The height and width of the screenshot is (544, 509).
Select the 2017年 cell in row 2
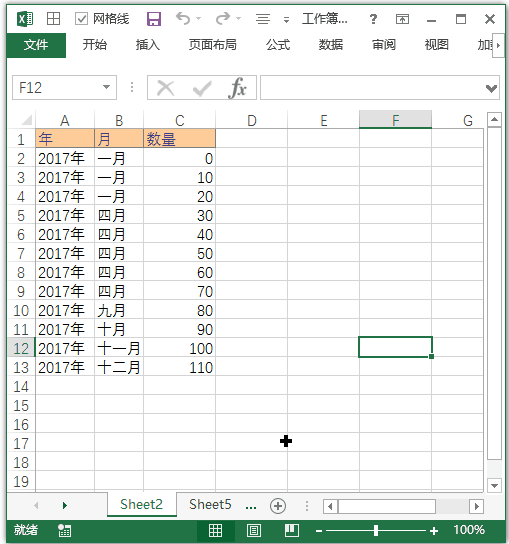(x=65, y=158)
